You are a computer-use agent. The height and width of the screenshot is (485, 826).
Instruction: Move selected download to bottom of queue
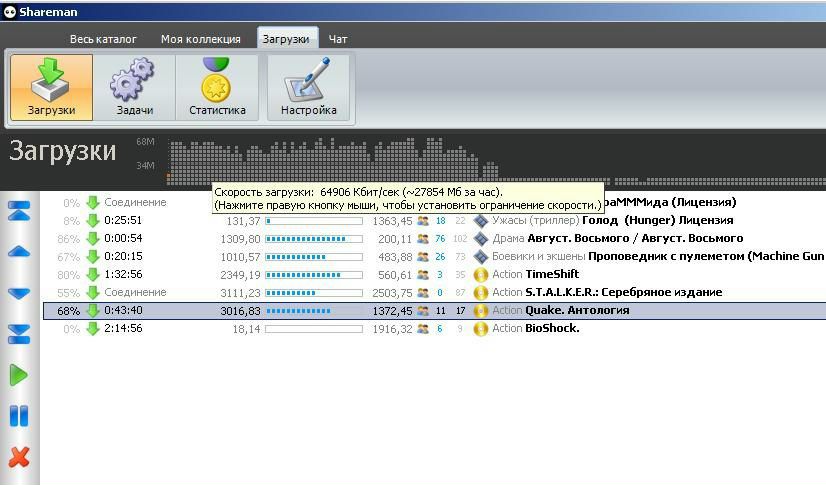point(19,334)
